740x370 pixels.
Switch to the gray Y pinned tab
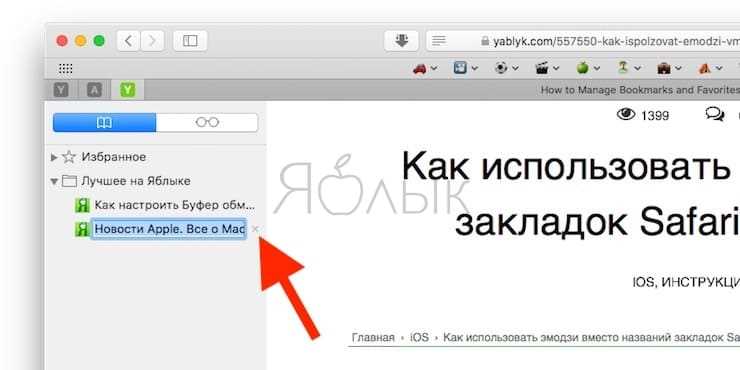pyautogui.click(x=61, y=90)
